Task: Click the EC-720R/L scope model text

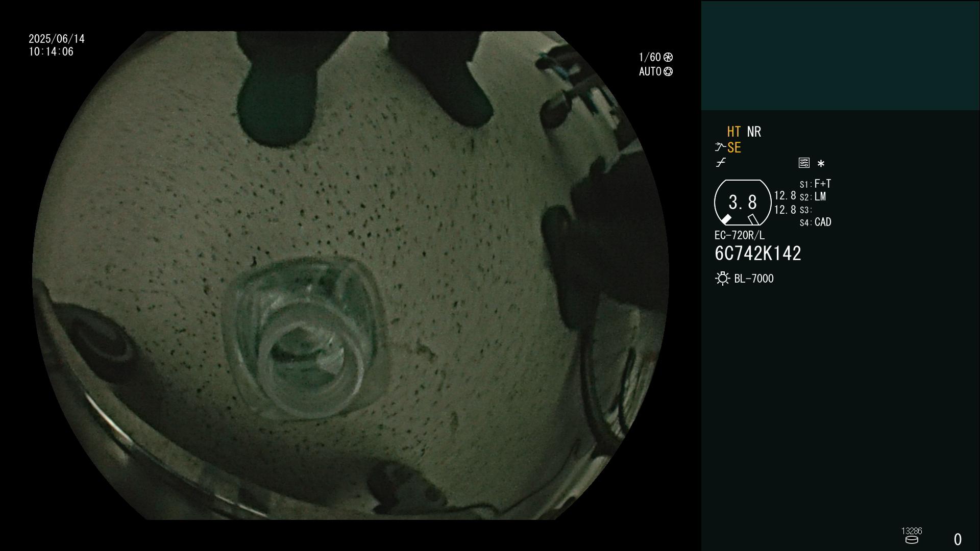Action: (x=740, y=235)
